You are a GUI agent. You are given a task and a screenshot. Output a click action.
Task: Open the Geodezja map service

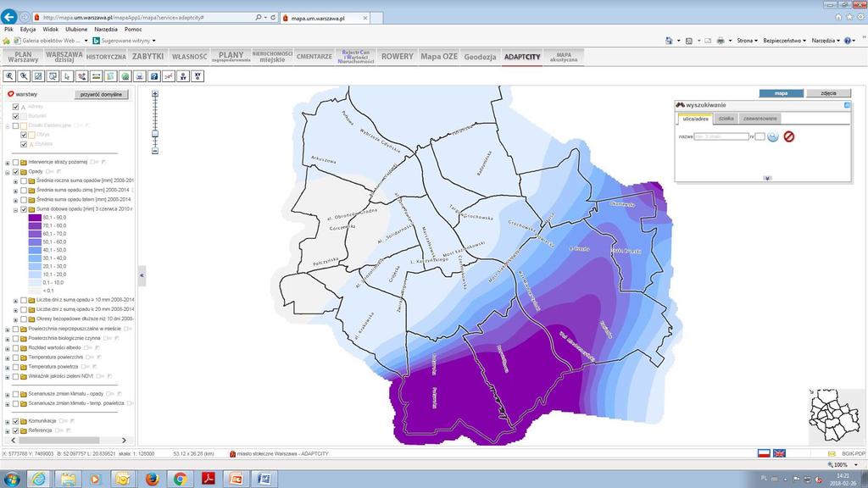click(480, 57)
